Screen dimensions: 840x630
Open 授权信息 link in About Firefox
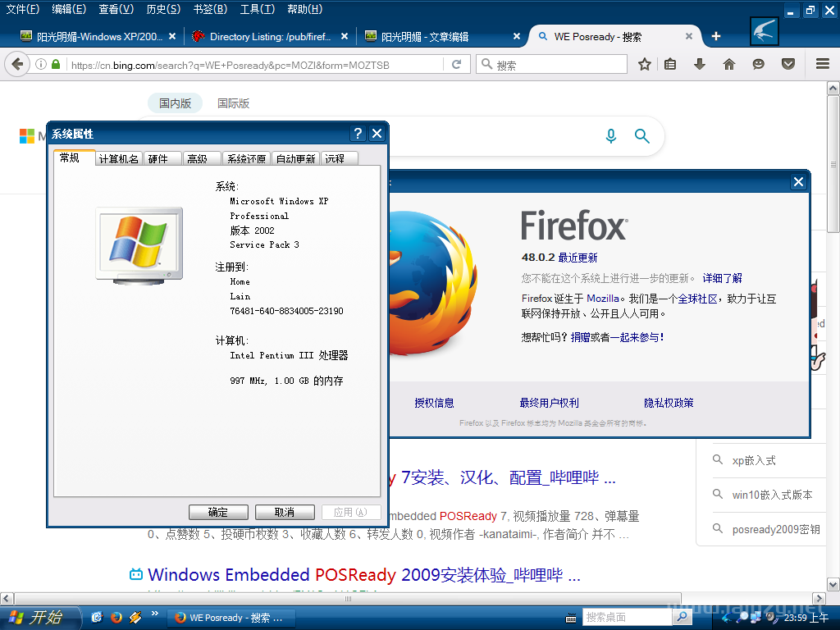[x=434, y=403]
